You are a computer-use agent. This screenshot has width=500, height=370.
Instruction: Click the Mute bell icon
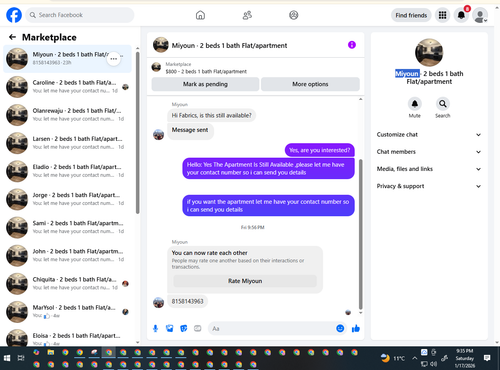pyautogui.click(x=415, y=104)
